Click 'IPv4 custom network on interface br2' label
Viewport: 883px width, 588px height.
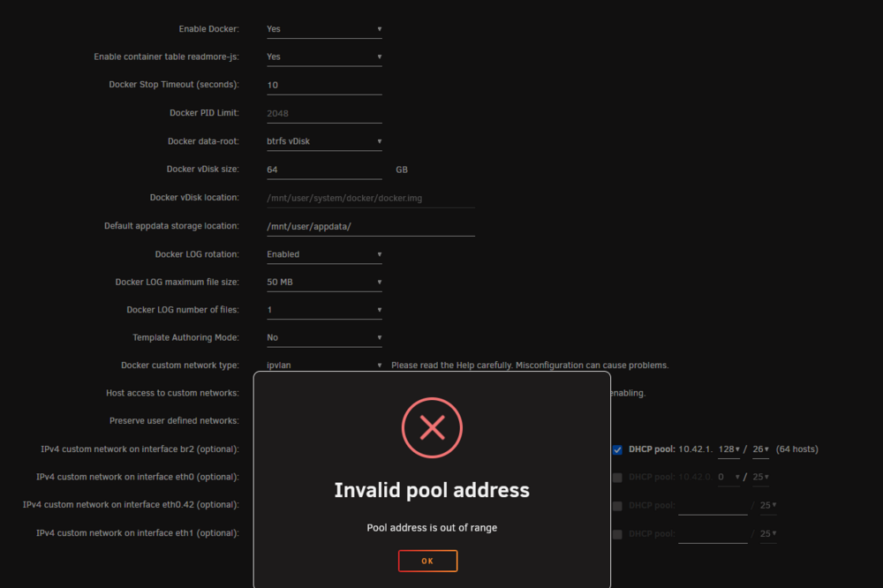click(x=140, y=449)
